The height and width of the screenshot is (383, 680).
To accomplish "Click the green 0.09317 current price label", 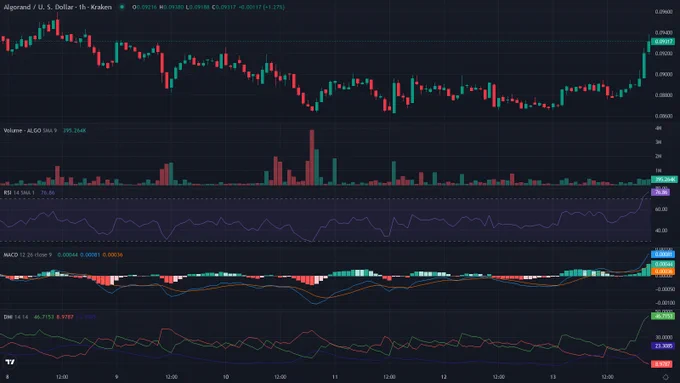I will [663, 42].
